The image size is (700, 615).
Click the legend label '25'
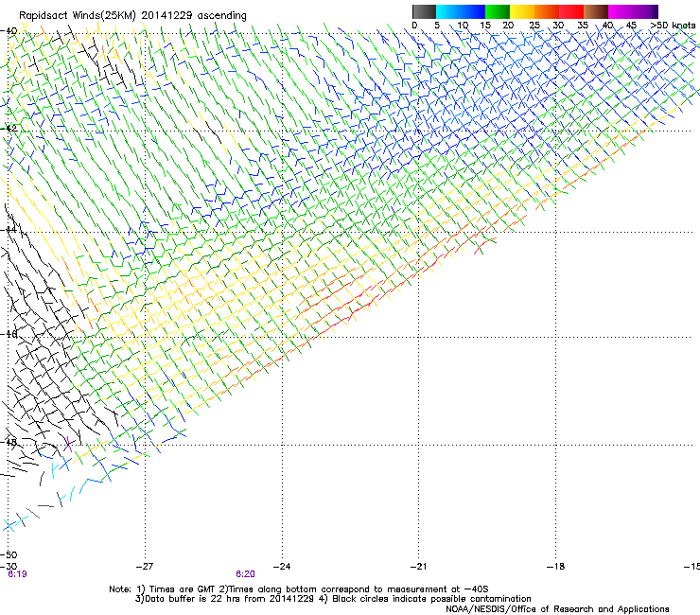coord(534,26)
